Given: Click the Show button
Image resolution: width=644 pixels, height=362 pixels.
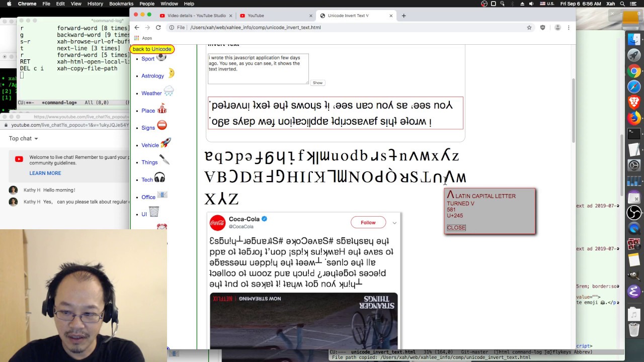Looking at the screenshot, I should point(317,83).
